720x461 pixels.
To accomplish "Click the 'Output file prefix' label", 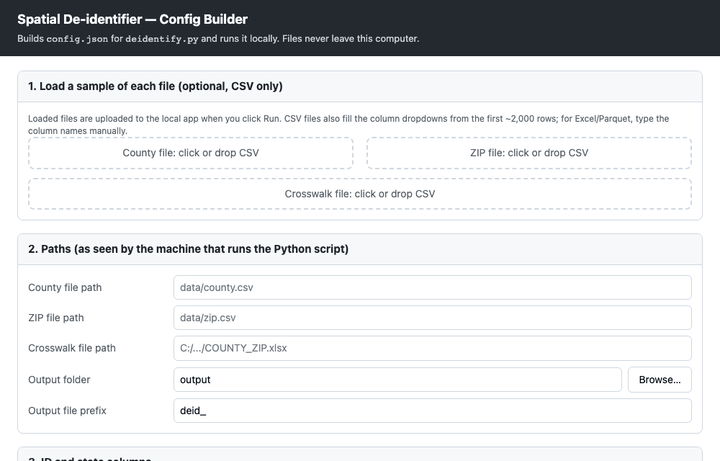I will (x=67, y=410).
